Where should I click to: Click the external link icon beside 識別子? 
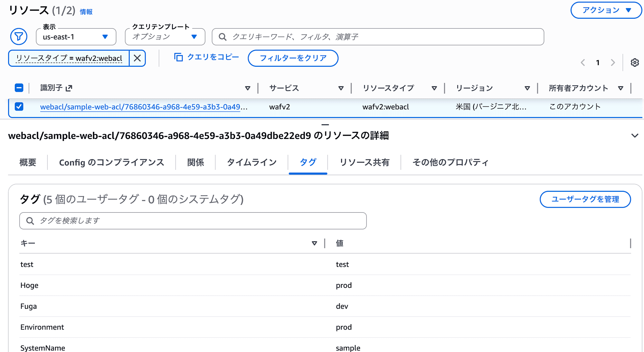pos(70,87)
